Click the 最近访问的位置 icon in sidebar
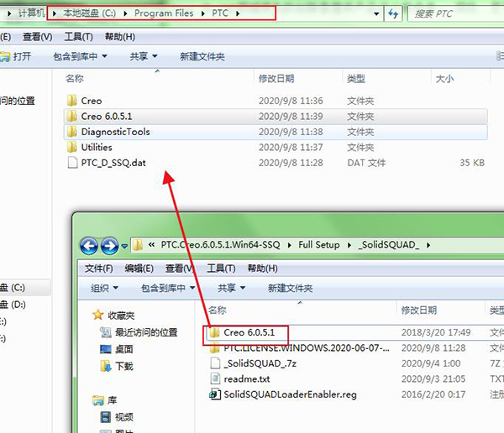Viewport: 504px width, 433px height. point(106,332)
